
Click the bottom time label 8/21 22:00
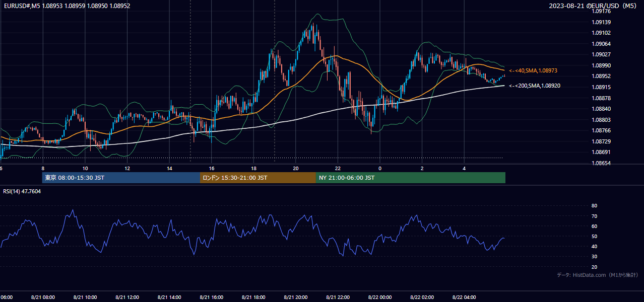pyautogui.click(x=338, y=297)
